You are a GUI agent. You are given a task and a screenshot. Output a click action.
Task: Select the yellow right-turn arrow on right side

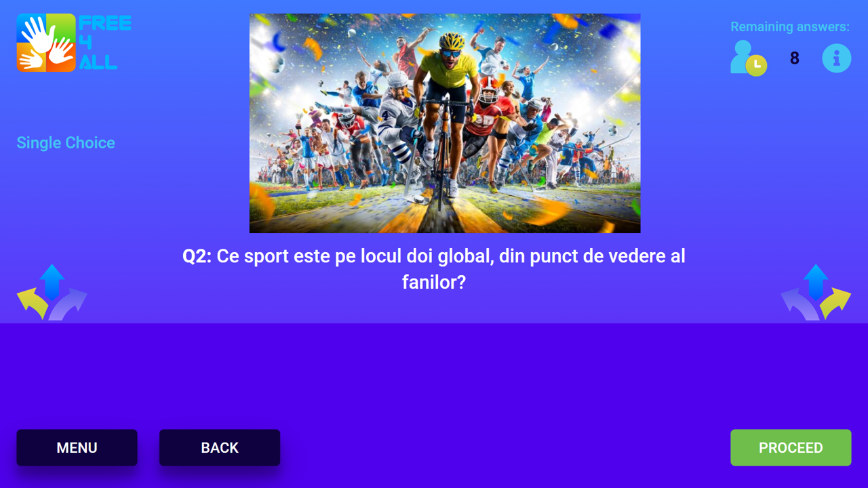(835, 302)
